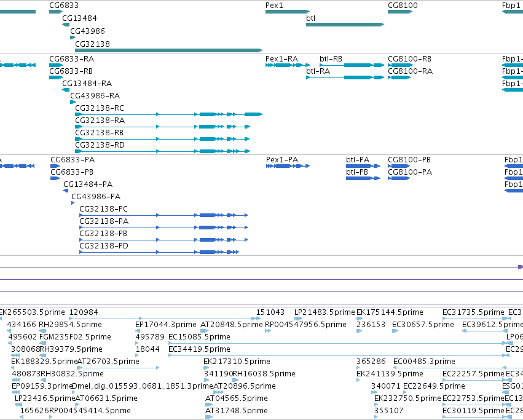Open the Pex1-PA protein label

[x=282, y=160]
